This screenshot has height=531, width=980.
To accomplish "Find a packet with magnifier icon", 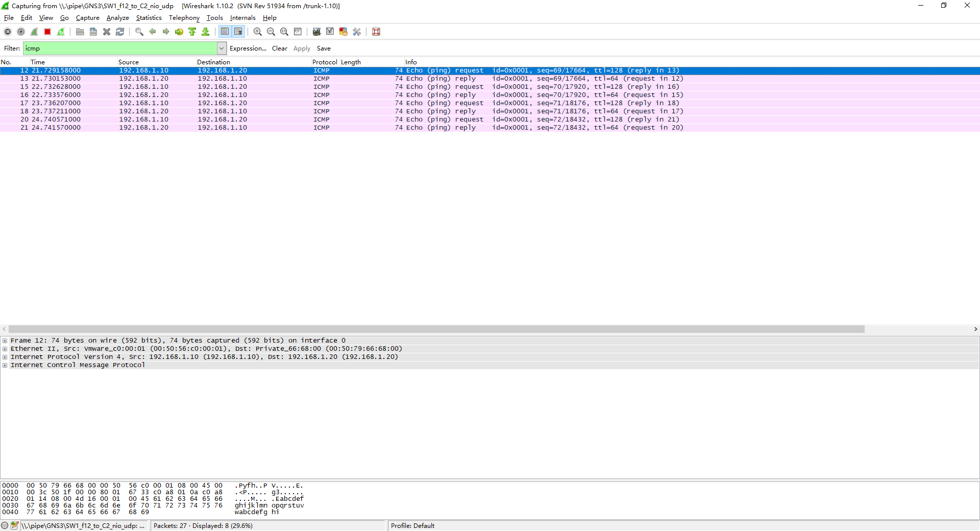I will coord(139,32).
